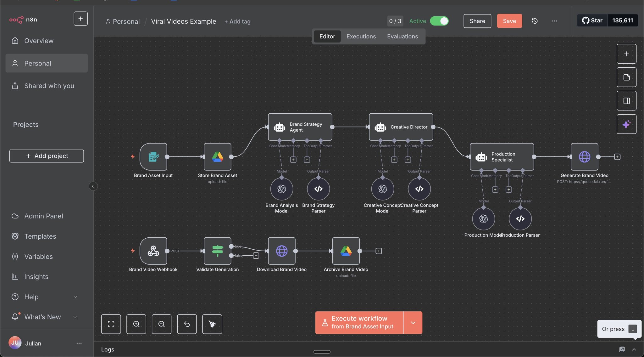Expand the What's New section

(47, 317)
